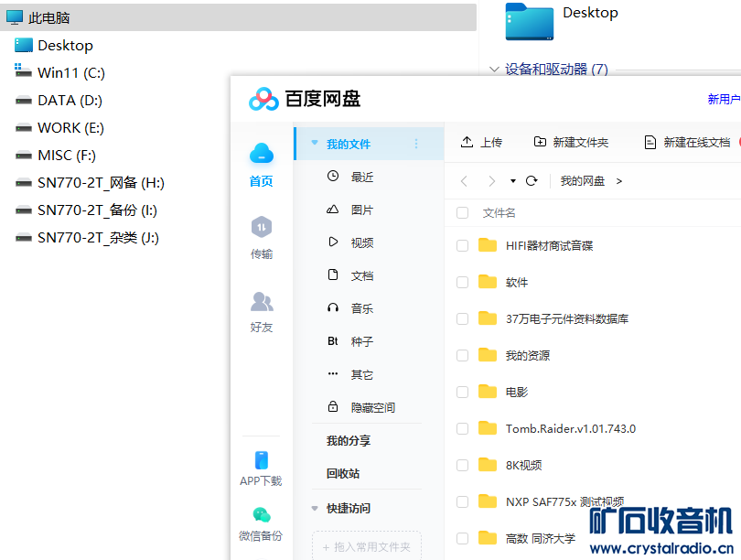Click the 新建文件夹 folder-plus icon

point(540,142)
